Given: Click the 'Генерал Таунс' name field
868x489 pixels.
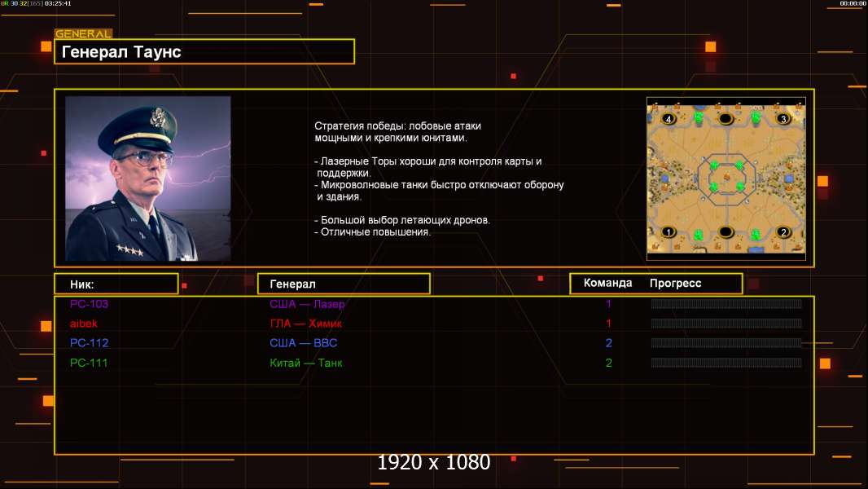Looking at the screenshot, I should click(204, 51).
